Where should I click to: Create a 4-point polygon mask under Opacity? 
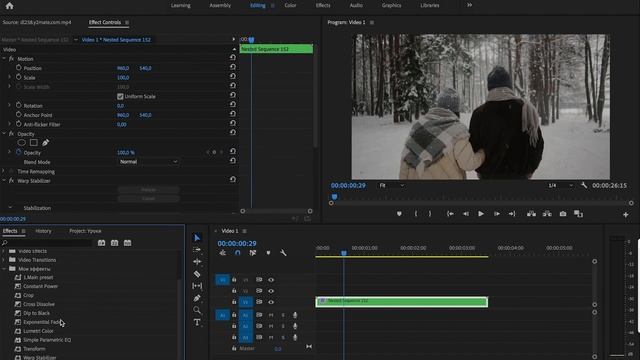click(x=33, y=142)
